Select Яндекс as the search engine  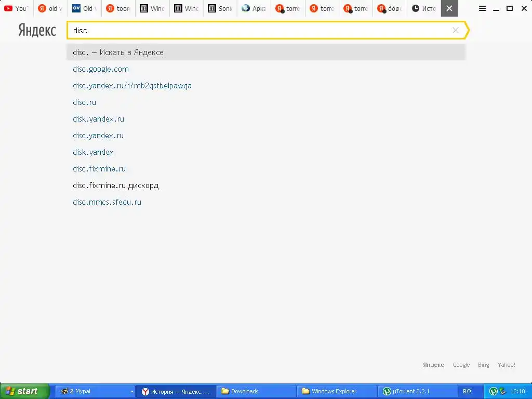click(433, 365)
